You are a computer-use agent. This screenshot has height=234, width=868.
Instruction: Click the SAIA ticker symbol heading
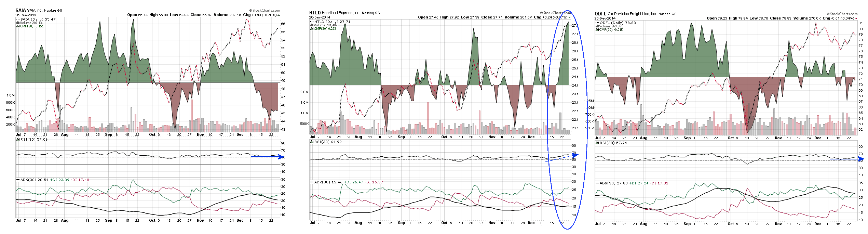click(21, 10)
